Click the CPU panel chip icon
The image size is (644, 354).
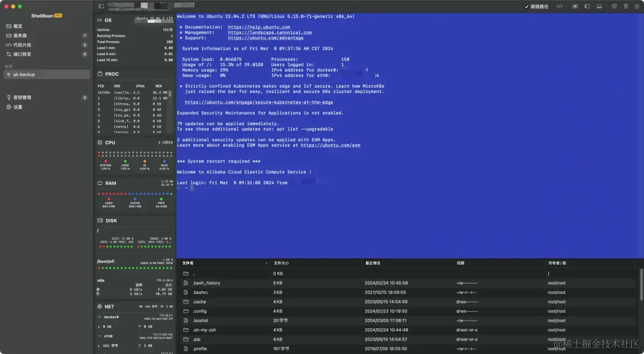coord(100,142)
